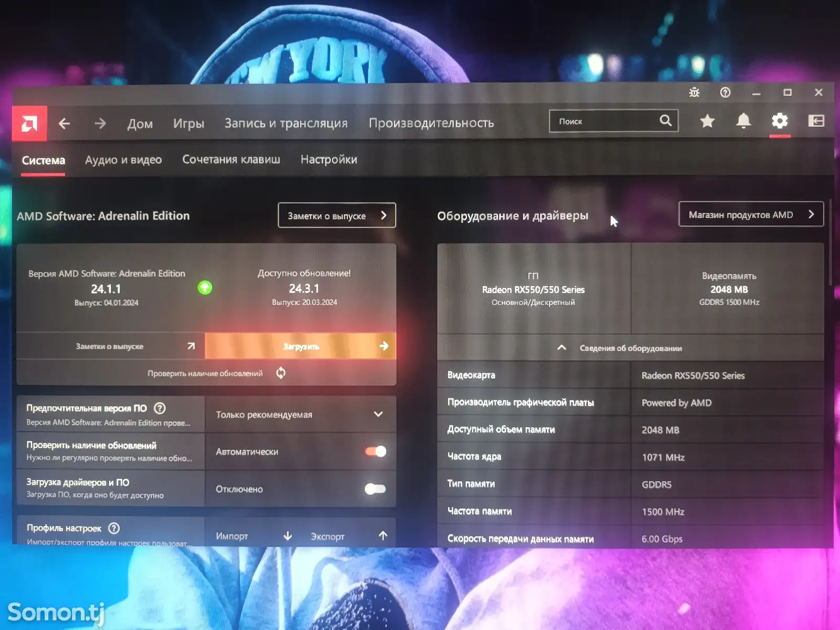Collapse Сведения об оборудовании section

click(x=631, y=348)
